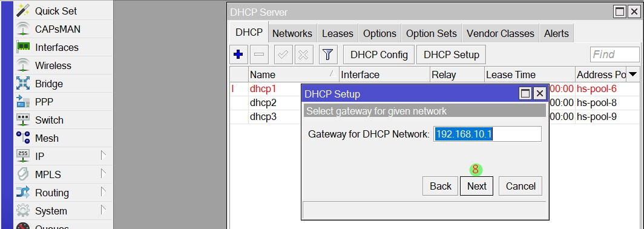Expand the MPLS submenu arrow

103,174
